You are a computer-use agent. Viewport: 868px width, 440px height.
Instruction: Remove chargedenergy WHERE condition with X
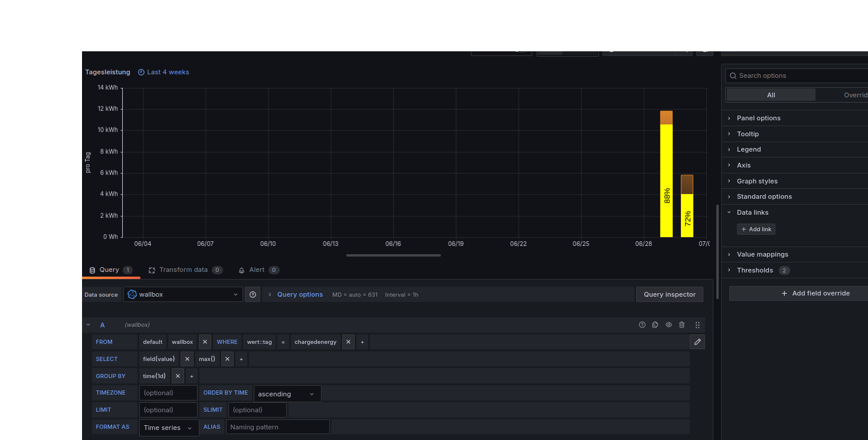pos(348,342)
